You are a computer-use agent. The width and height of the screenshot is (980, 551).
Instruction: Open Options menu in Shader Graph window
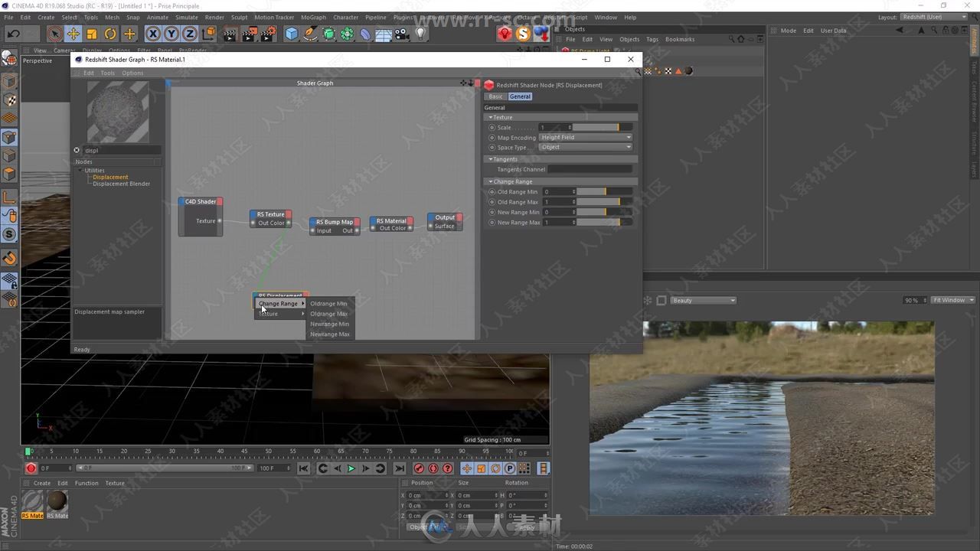pos(132,73)
